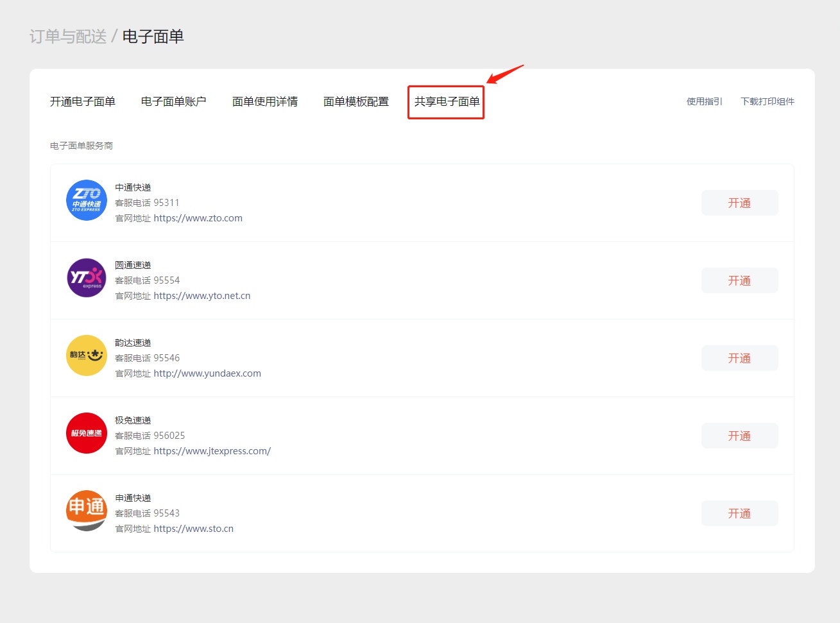Open the 使用指引 link

pos(705,101)
